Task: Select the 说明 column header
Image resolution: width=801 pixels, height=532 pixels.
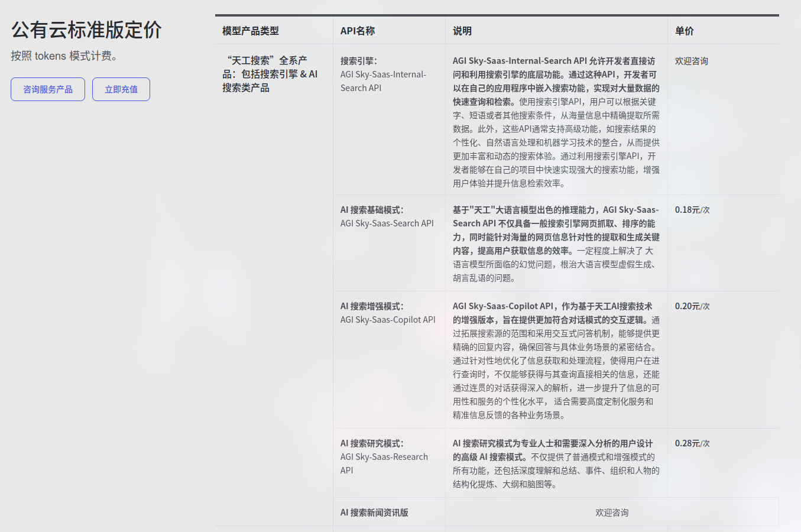Action: pos(462,31)
